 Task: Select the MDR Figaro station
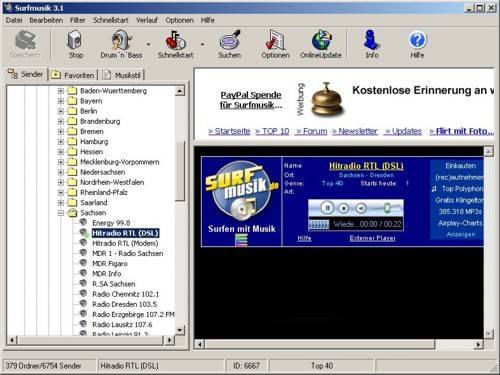(x=110, y=264)
